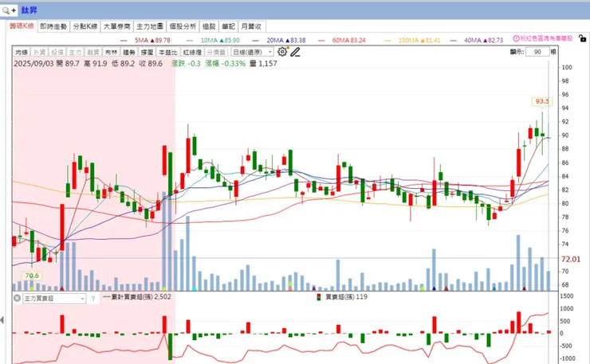Viewport: 590px width, 364px height.
Task: Toggle the 本益比 overlay button
Action: [167, 52]
